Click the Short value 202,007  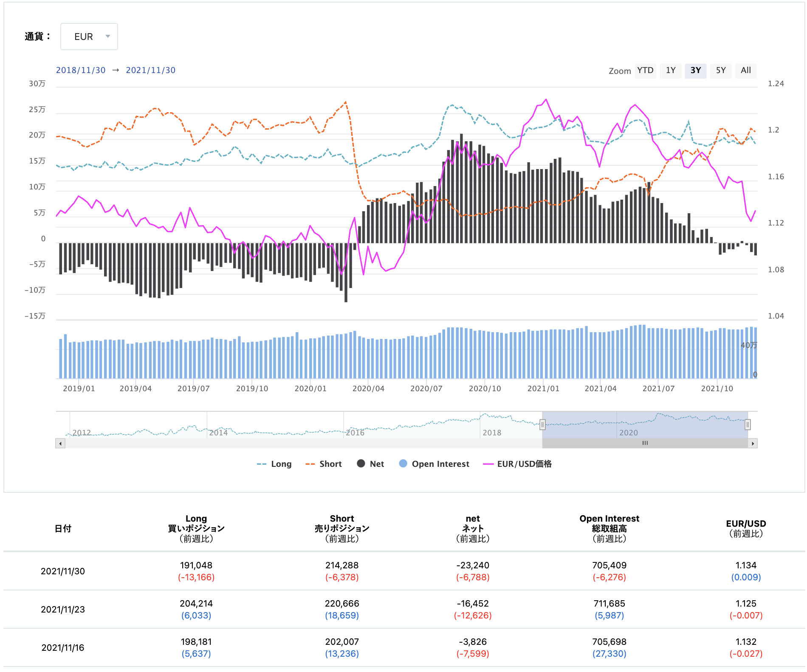[342, 642]
